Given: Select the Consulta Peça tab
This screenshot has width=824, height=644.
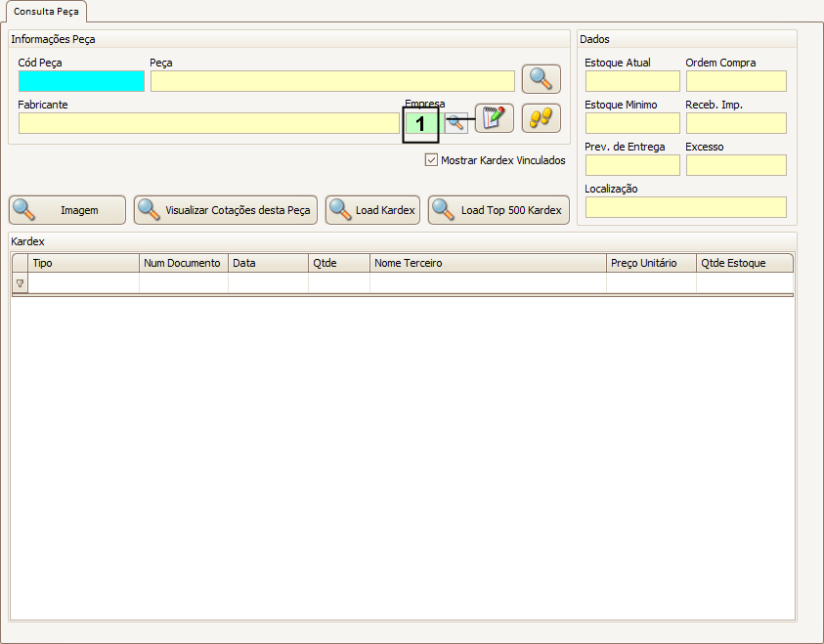Looking at the screenshot, I should coord(45,12).
